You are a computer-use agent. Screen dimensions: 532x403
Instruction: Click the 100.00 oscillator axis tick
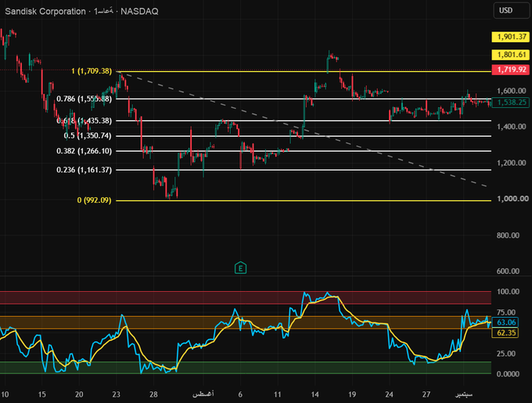[x=508, y=292]
